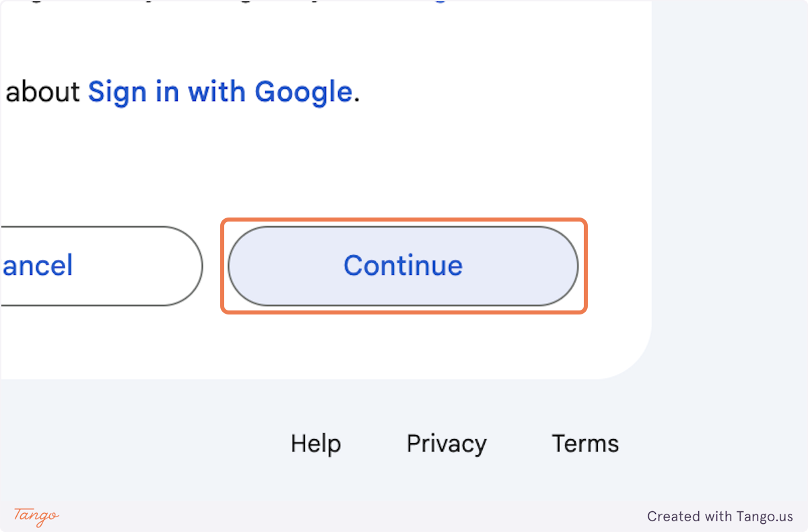Click the Tango logo icon
The height and width of the screenshot is (532, 808).
point(36,517)
